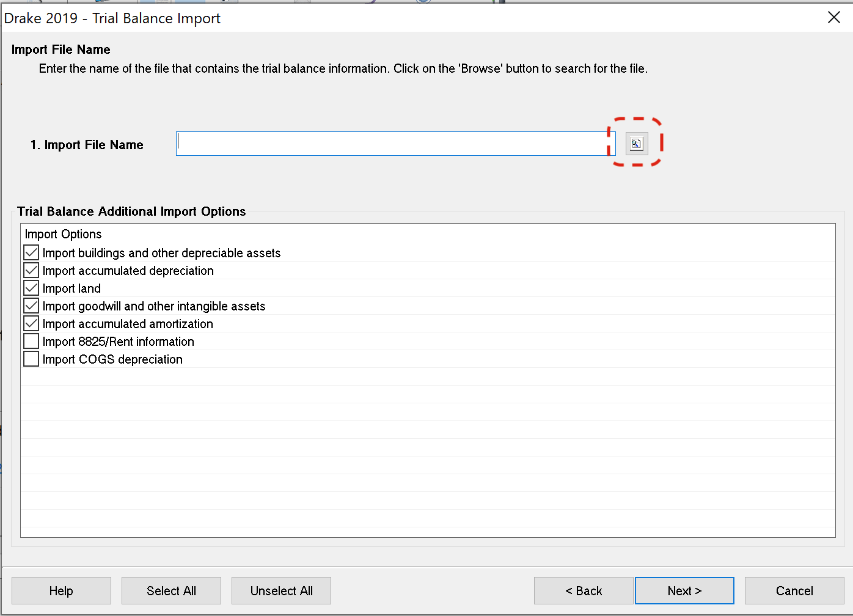Click the Unselect All button
853x616 pixels.
pos(281,591)
